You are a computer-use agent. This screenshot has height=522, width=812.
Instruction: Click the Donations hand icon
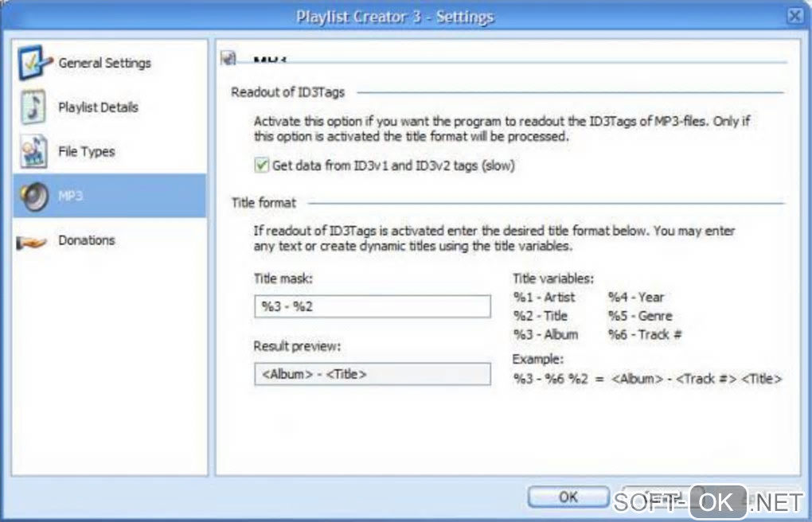(x=32, y=241)
